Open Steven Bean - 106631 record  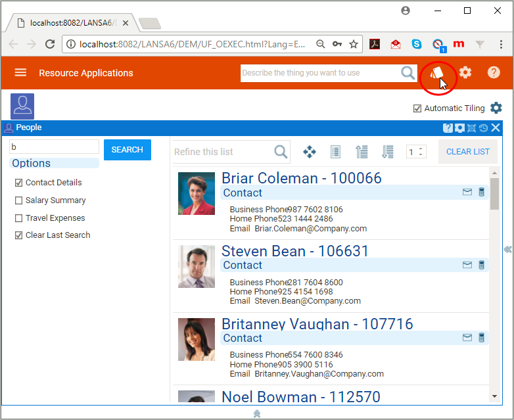[x=295, y=251]
